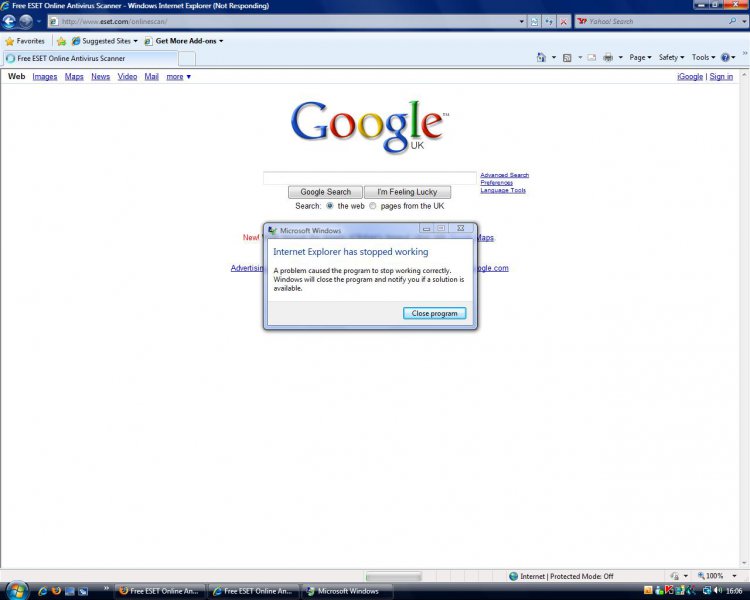Select the Free ESET Online Antivirus Scanner tab
The height and width of the screenshot is (600, 750).
[90, 58]
